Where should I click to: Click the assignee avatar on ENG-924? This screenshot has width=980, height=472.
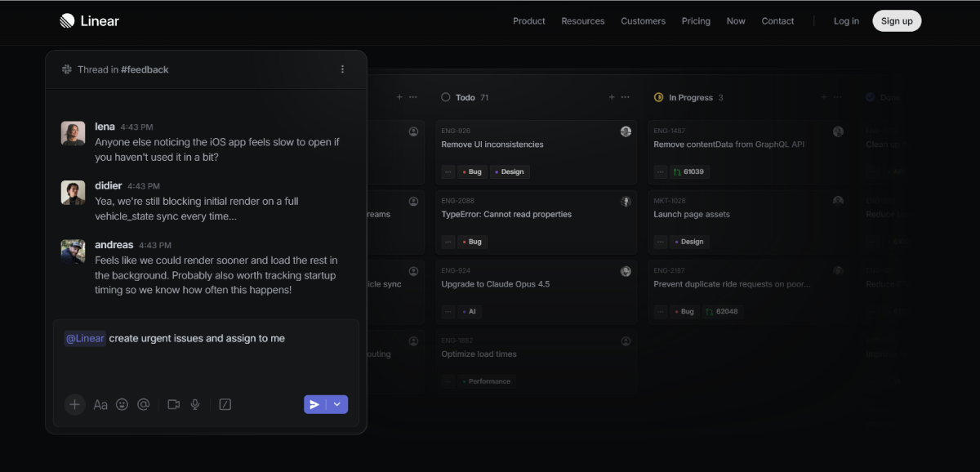click(x=626, y=271)
